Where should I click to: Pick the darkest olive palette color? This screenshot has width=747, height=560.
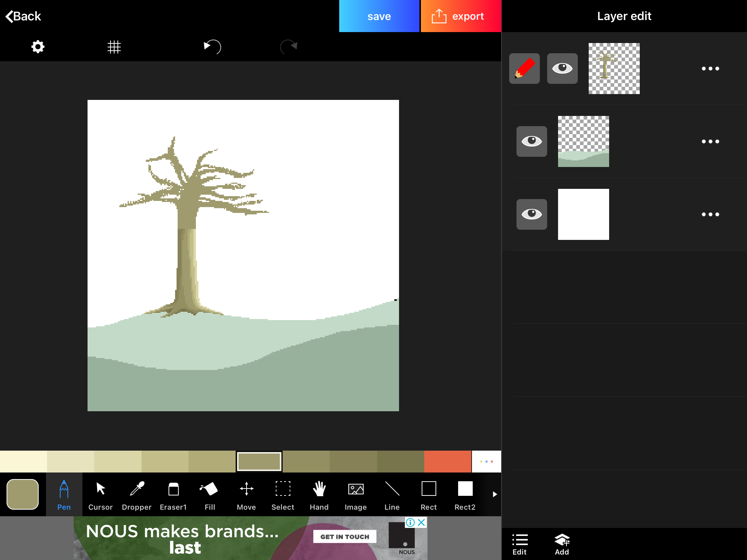click(x=400, y=462)
